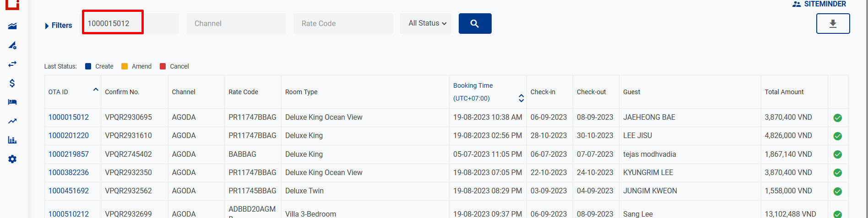Click green check status for KYUNGRIM LEE

pyautogui.click(x=837, y=173)
